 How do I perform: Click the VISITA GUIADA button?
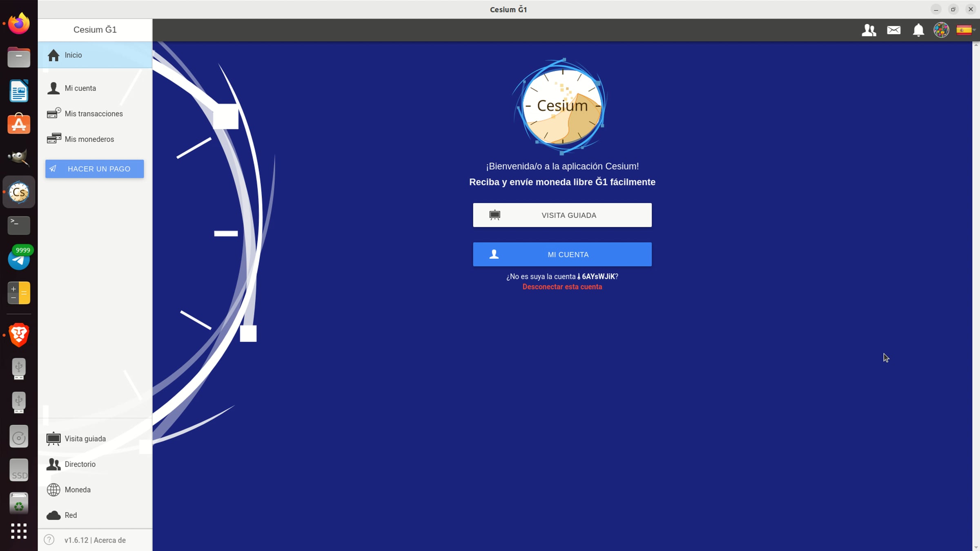click(562, 215)
